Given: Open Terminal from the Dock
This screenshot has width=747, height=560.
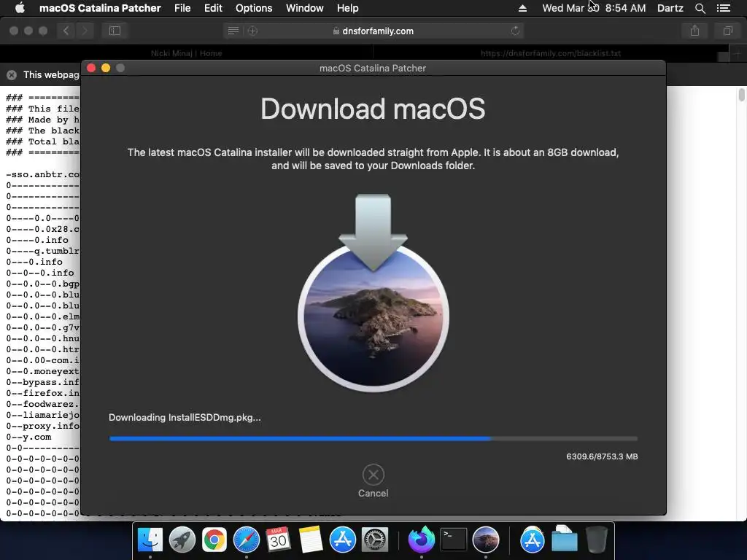Looking at the screenshot, I should [x=453, y=540].
